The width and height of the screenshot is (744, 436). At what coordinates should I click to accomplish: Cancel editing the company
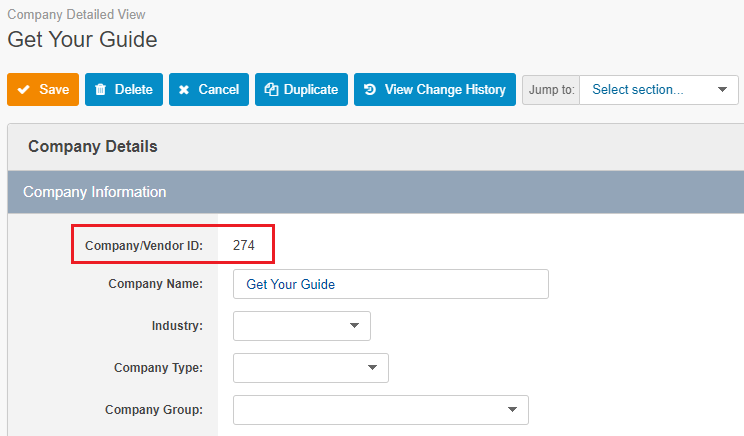(209, 89)
